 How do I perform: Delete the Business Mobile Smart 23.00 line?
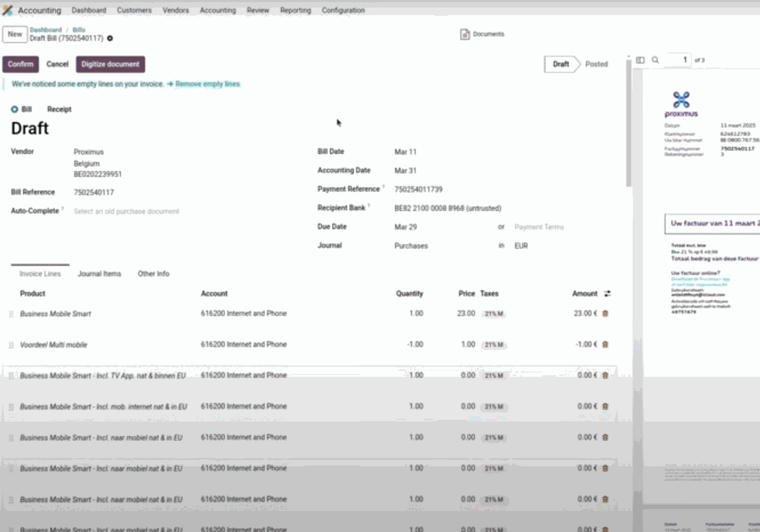point(605,313)
